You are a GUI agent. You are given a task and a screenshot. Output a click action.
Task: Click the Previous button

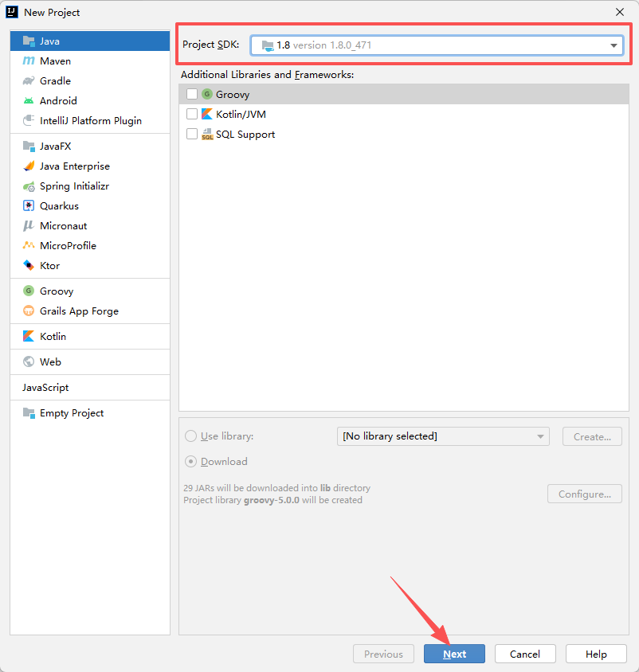[383, 654]
